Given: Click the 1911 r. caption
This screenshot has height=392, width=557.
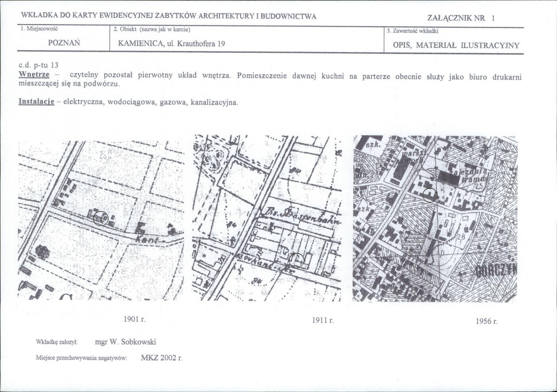Looking at the screenshot, I should pyautogui.click(x=323, y=321).
